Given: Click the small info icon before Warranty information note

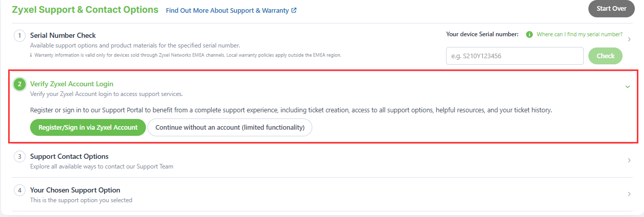Looking at the screenshot, I should point(32,55).
